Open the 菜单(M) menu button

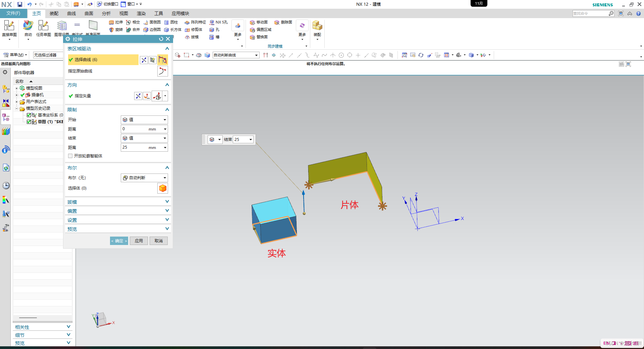[15, 55]
